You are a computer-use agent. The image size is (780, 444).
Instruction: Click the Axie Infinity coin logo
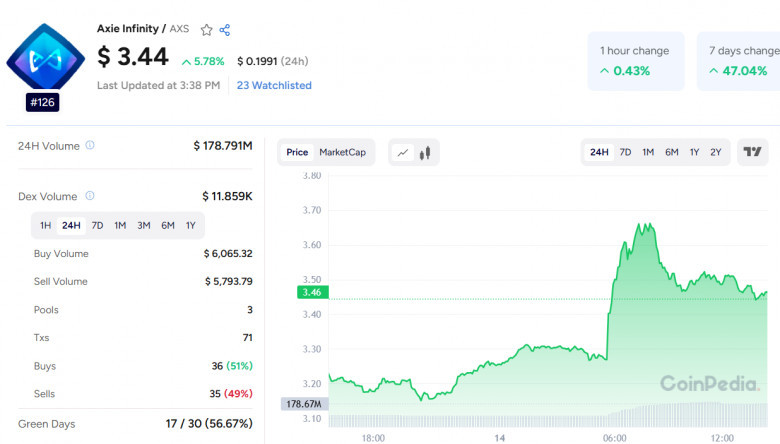point(45,58)
